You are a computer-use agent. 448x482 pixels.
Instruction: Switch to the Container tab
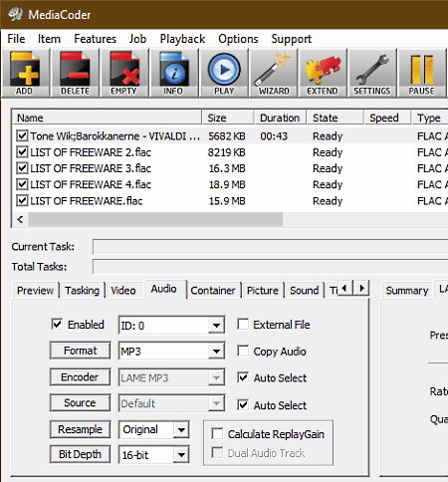(x=213, y=291)
